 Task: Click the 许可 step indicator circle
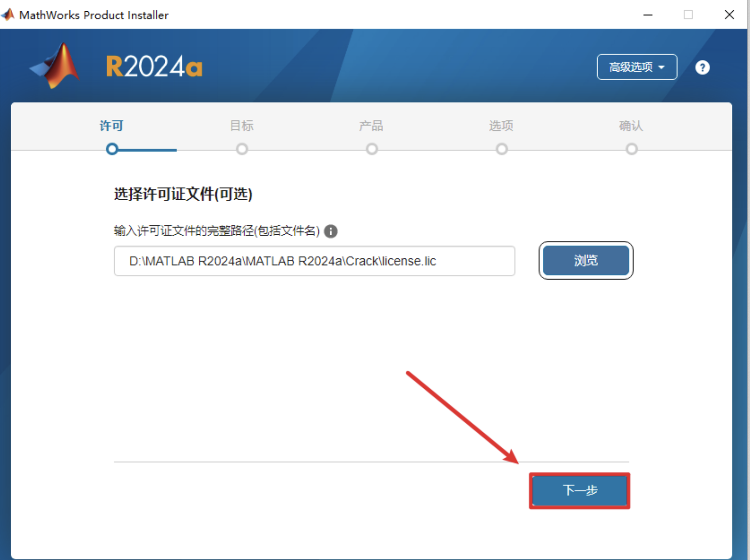pos(112,149)
